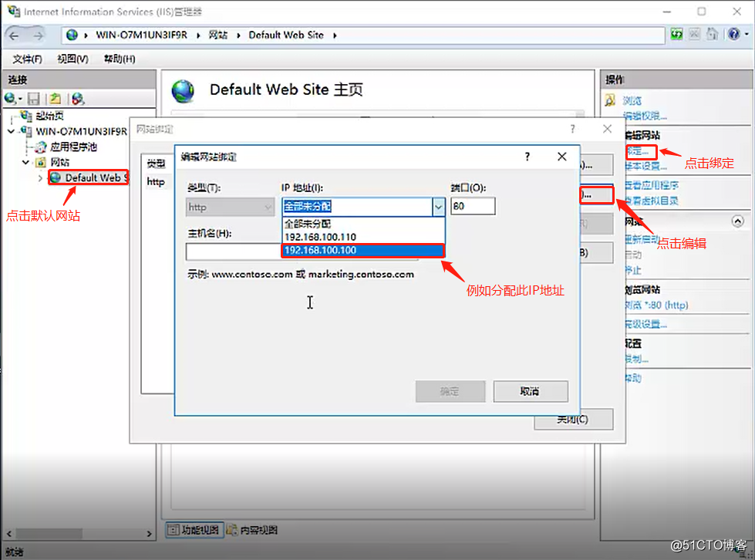Click the 关闭(C) button in bindings dialog

tap(574, 420)
